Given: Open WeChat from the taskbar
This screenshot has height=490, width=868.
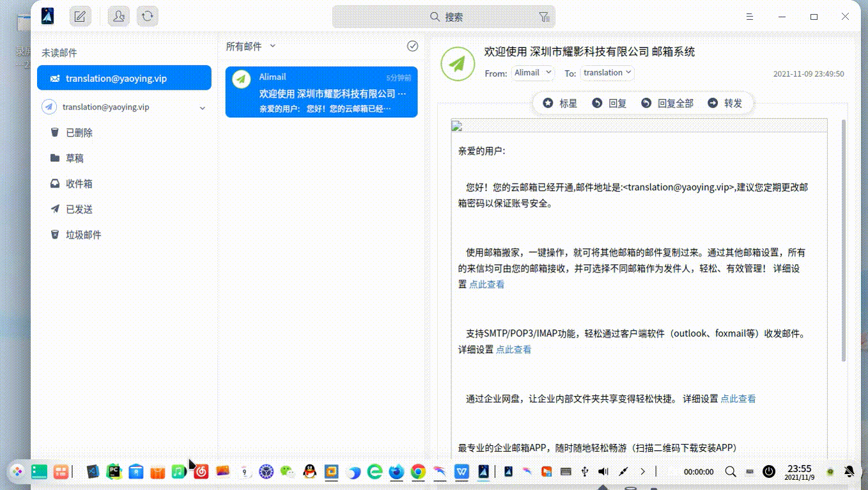Looking at the screenshot, I should pos(288,471).
